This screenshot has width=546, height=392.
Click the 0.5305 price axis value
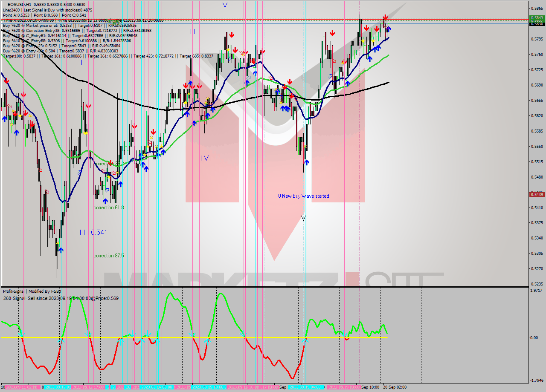537,254
